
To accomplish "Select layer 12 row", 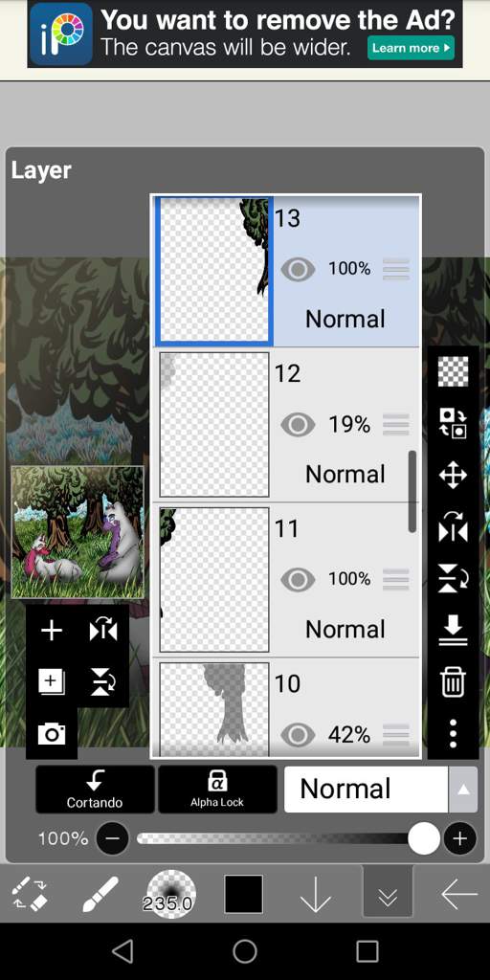I will (287, 425).
